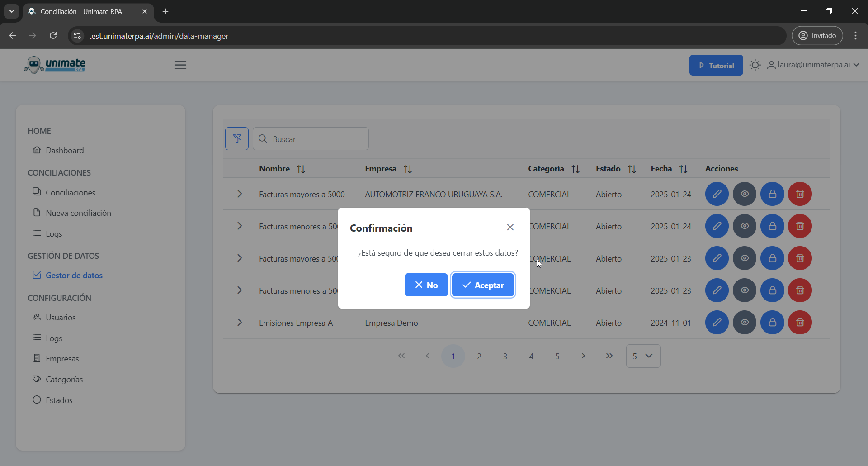The width and height of the screenshot is (868, 466).
Task: Open Empresas in the sidebar
Action: pyautogui.click(x=56, y=359)
